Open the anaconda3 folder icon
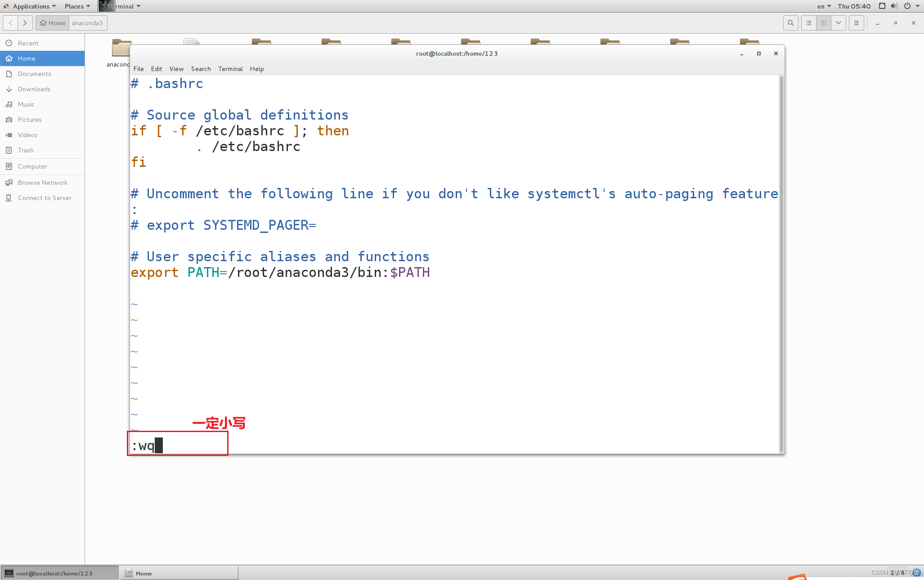 point(121,49)
